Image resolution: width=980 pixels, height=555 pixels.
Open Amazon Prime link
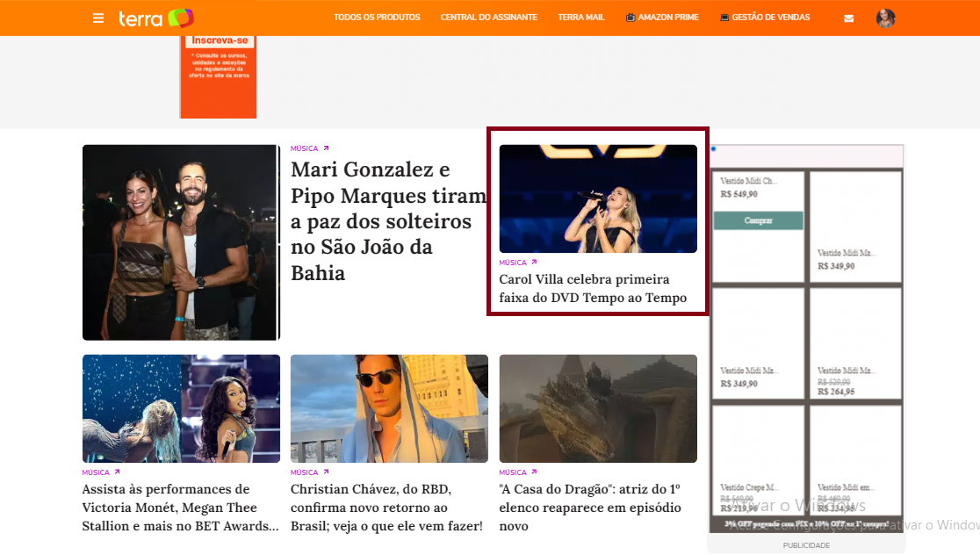point(662,18)
